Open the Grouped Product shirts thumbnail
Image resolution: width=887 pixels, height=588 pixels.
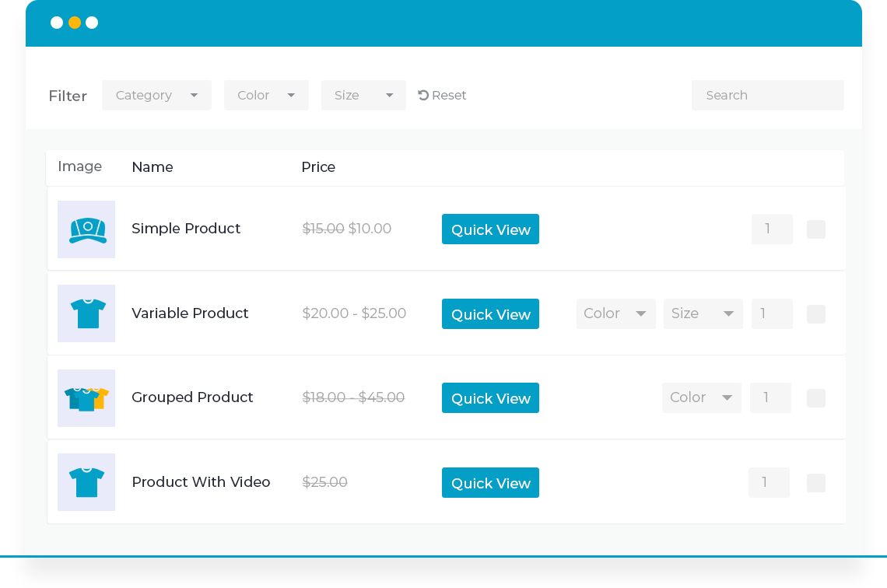click(86, 397)
